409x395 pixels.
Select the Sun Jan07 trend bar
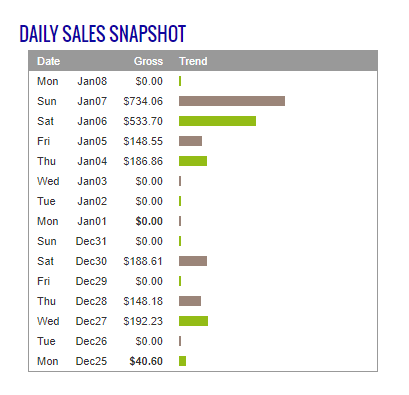pyautogui.click(x=232, y=101)
